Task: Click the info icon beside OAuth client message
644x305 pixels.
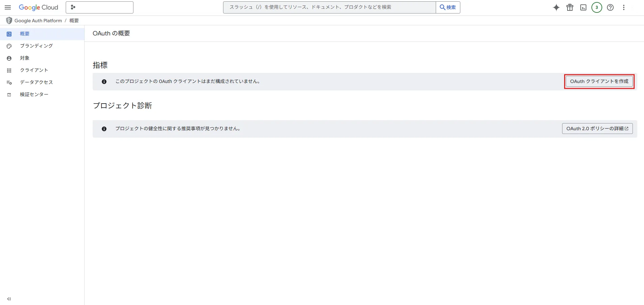Action: (x=104, y=82)
